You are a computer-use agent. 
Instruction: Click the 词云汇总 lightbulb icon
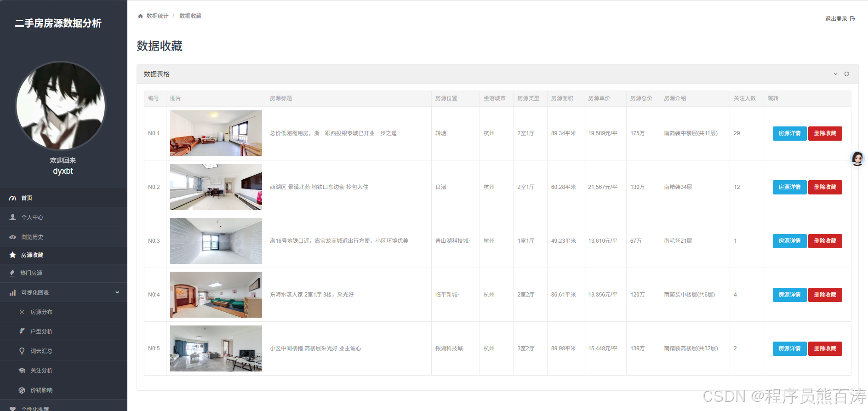[22, 351]
